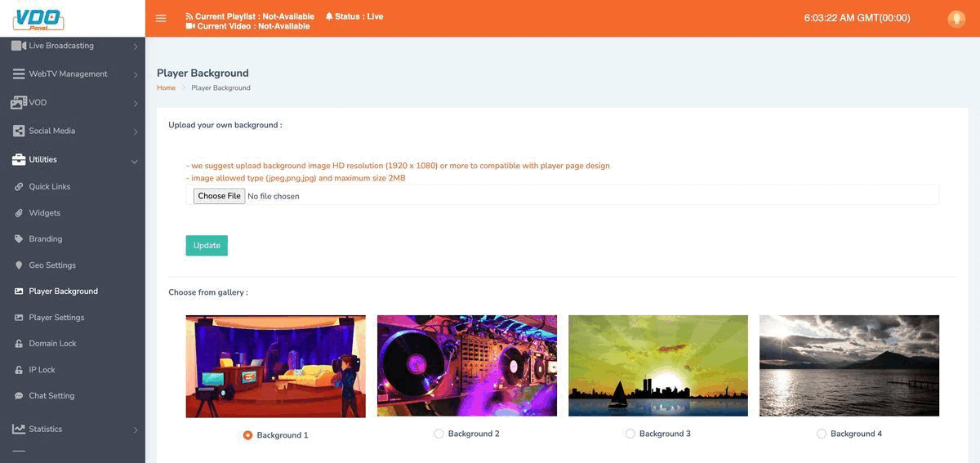Click the Player Background breadcrumb text

click(220, 87)
